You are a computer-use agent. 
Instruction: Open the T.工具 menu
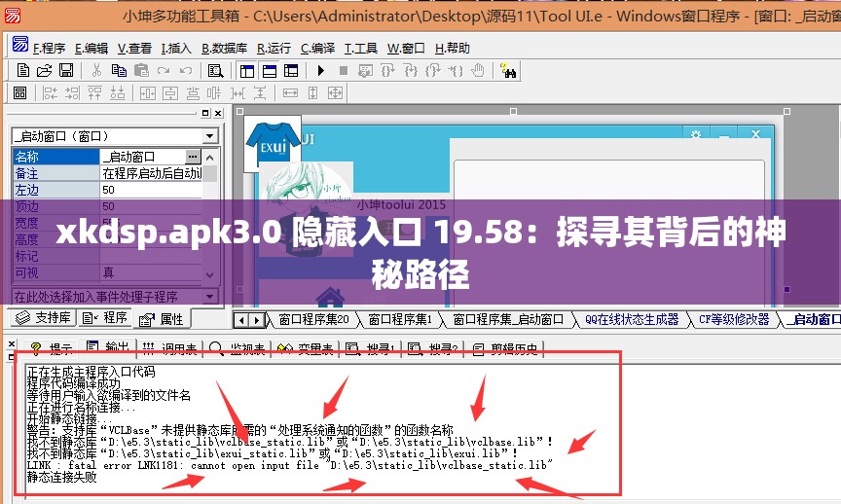(x=360, y=49)
